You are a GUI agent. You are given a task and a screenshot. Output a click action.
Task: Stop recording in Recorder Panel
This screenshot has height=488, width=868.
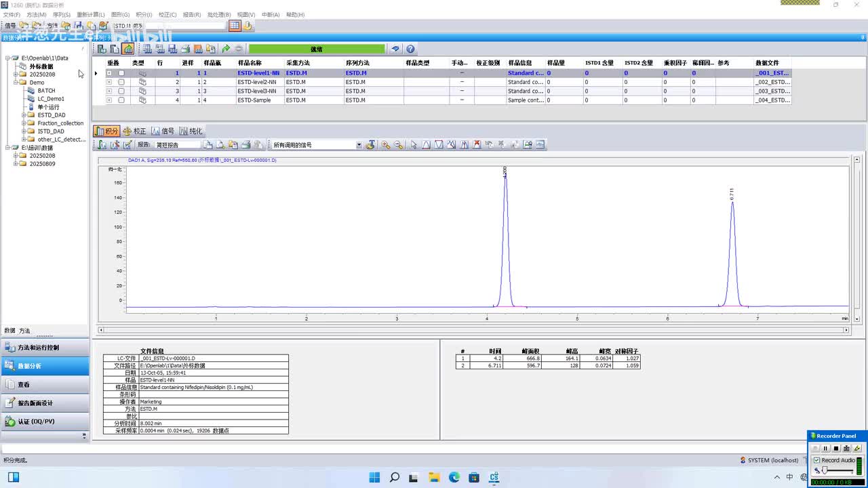click(836, 449)
